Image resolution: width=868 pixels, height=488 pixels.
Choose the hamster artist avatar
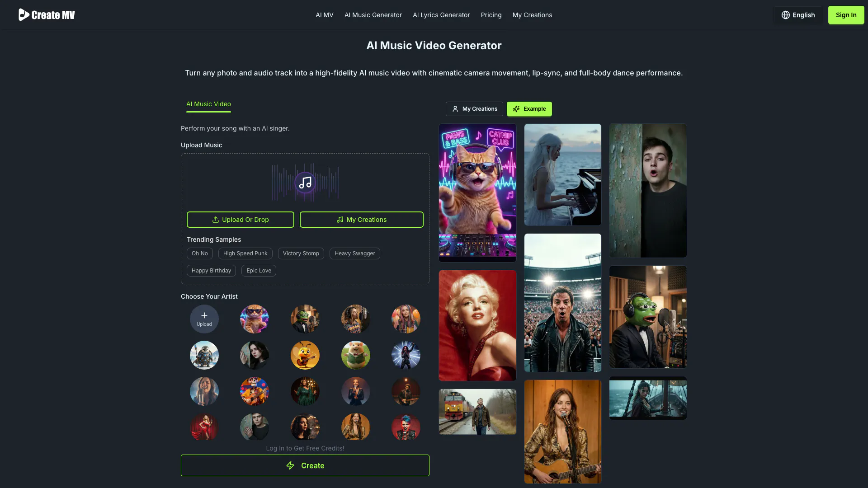click(356, 355)
